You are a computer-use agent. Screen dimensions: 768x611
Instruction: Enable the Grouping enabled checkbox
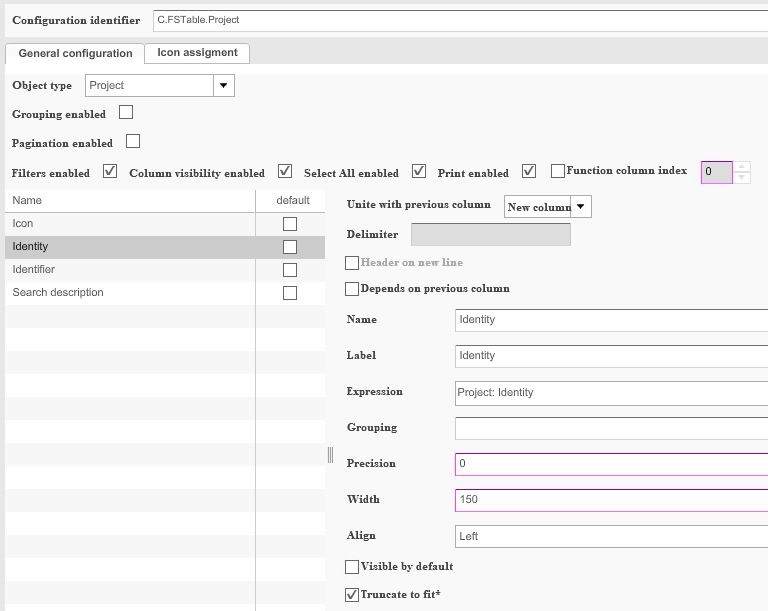(x=126, y=113)
